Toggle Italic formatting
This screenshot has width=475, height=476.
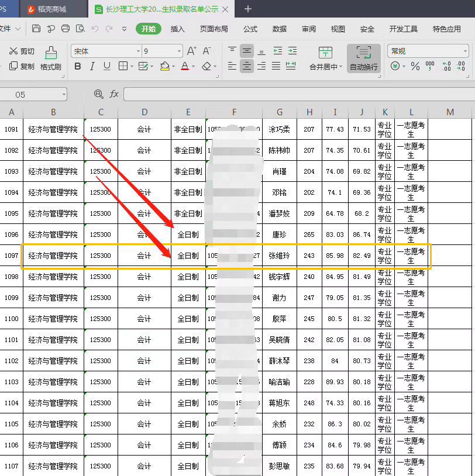coord(92,66)
